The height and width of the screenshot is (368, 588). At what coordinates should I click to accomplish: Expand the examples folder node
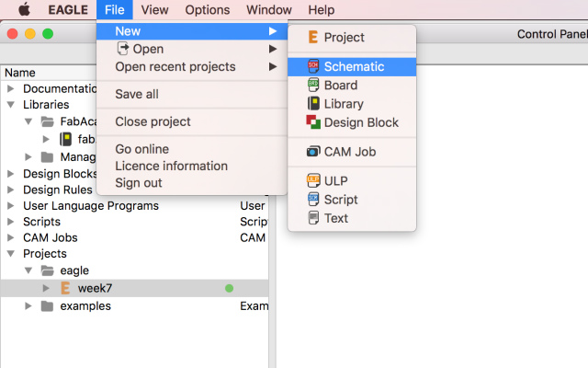(x=28, y=306)
